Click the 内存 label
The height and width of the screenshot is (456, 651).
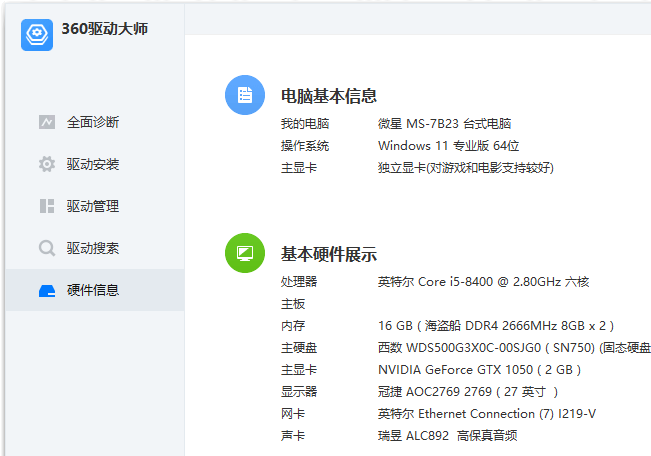[x=293, y=326]
